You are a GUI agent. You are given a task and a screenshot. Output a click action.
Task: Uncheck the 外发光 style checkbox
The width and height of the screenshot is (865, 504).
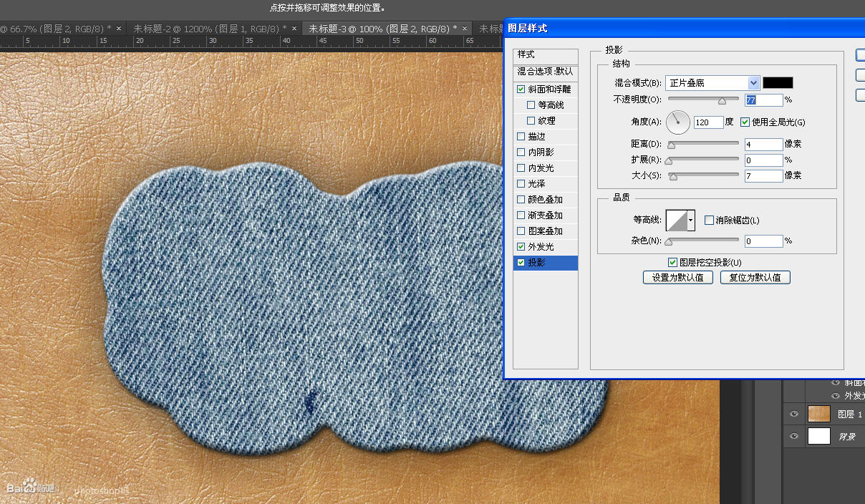pyautogui.click(x=521, y=247)
